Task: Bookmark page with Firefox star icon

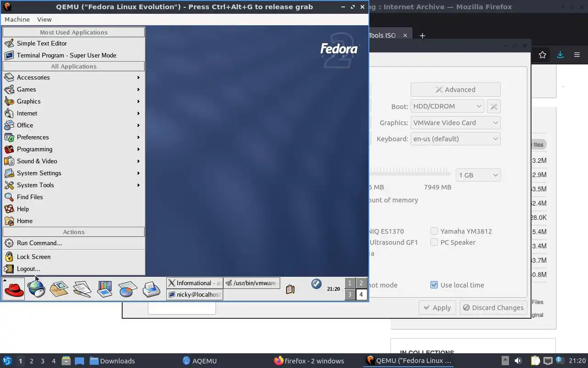Action: coord(543,55)
